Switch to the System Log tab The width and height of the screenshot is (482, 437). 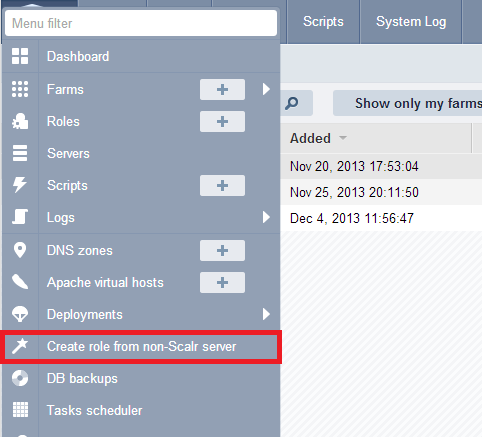coord(411,22)
